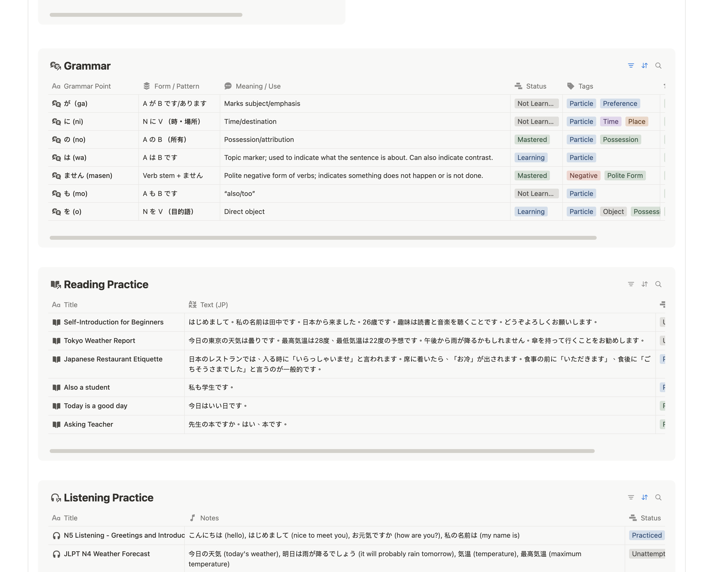Click the Form / Pattern column header
The height and width of the screenshot is (572, 728).
[176, 86]
